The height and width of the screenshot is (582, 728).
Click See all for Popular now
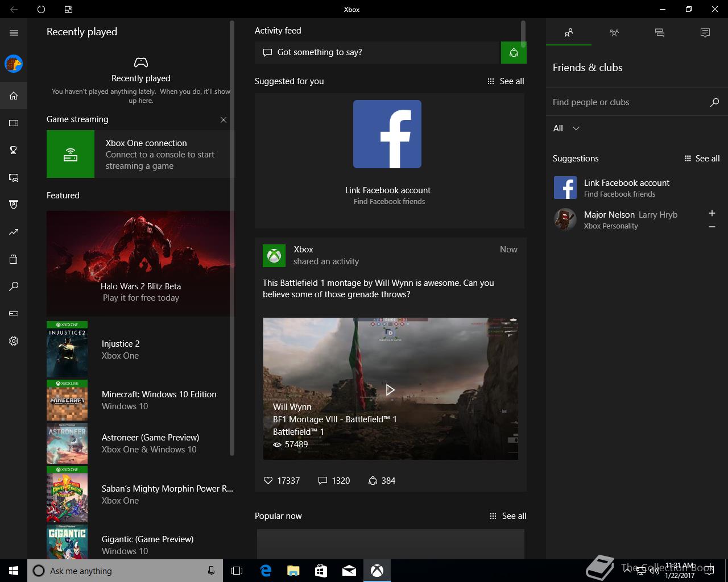508,516
